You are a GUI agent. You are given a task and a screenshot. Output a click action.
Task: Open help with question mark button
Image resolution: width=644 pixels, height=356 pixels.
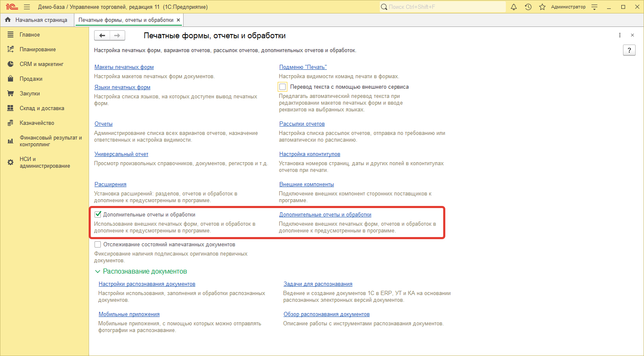pyautogui.click(x=629, y=50)
